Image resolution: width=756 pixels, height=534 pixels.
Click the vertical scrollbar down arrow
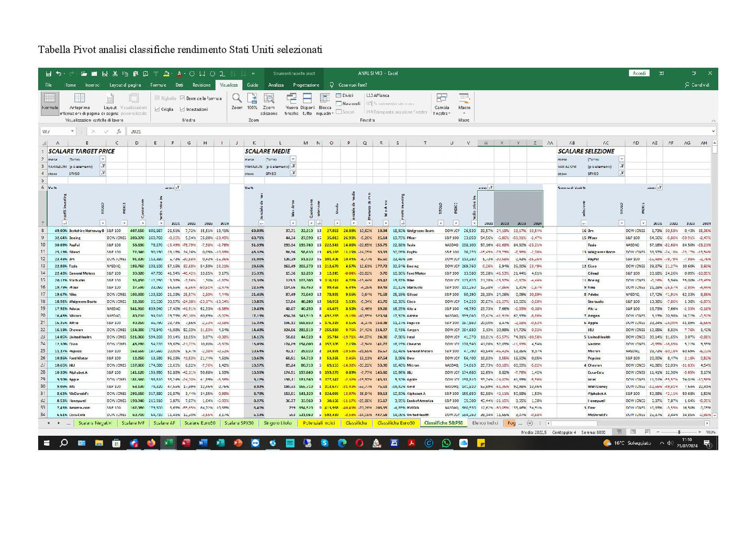click(714, 415)
